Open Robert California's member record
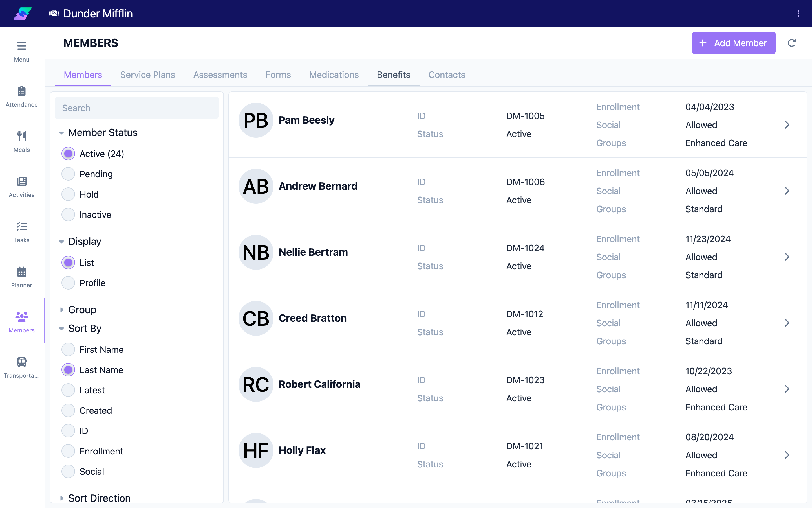812x508 pixels. [x=517, y=389]
